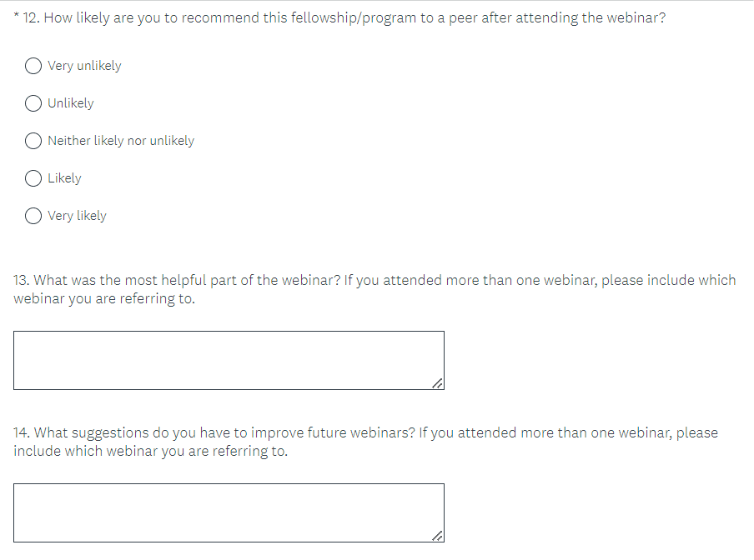Mark the 'Likely' radio button

34,178
